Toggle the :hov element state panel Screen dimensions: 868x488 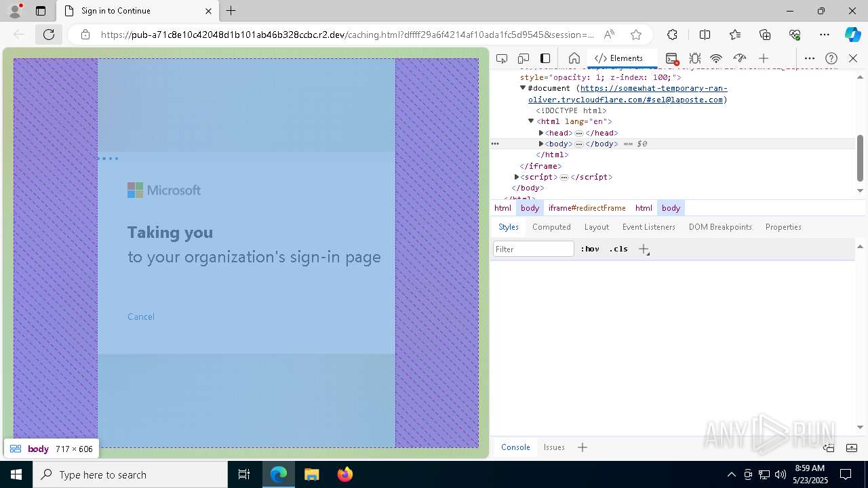click(590, 249)
